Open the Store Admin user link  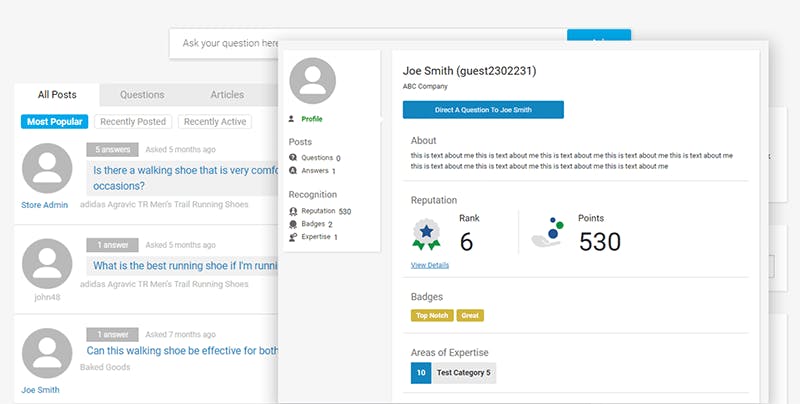click(45, 205)
